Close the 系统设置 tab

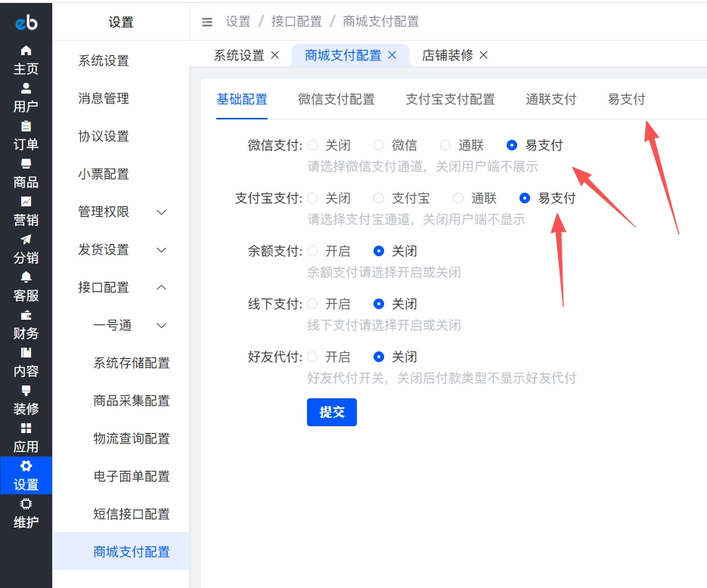[x=274, y=55]
